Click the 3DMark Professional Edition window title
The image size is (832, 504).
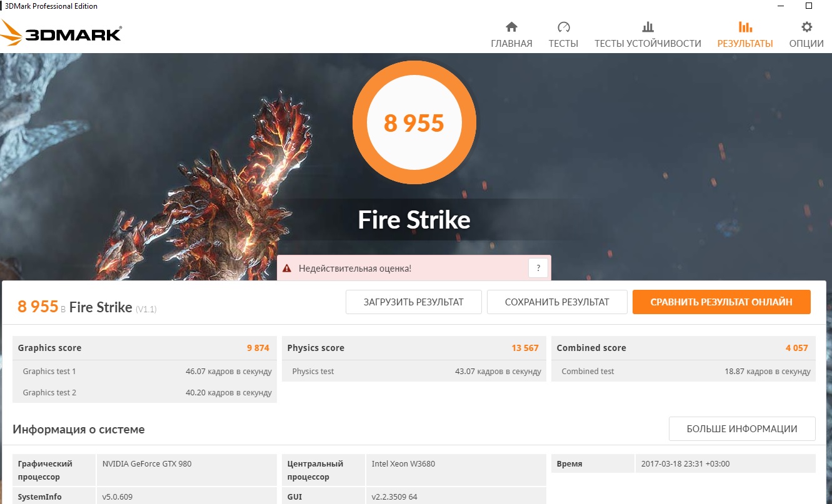pos(51,6)
